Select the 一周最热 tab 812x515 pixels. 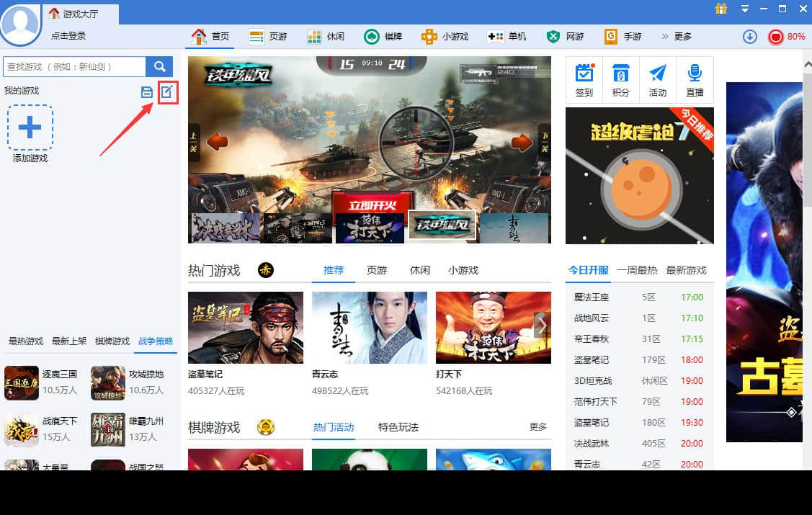click(x=637, y=270)
